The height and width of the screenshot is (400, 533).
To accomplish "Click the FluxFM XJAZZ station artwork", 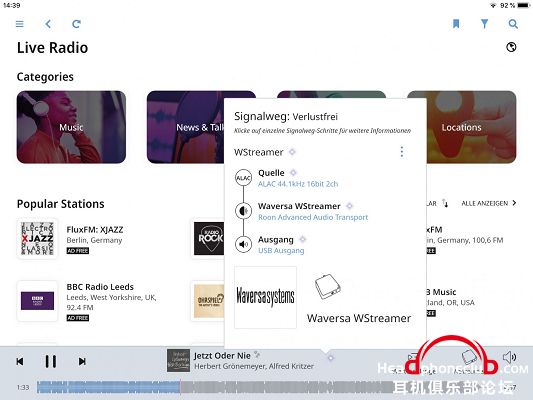I will (x=37, y=239).
